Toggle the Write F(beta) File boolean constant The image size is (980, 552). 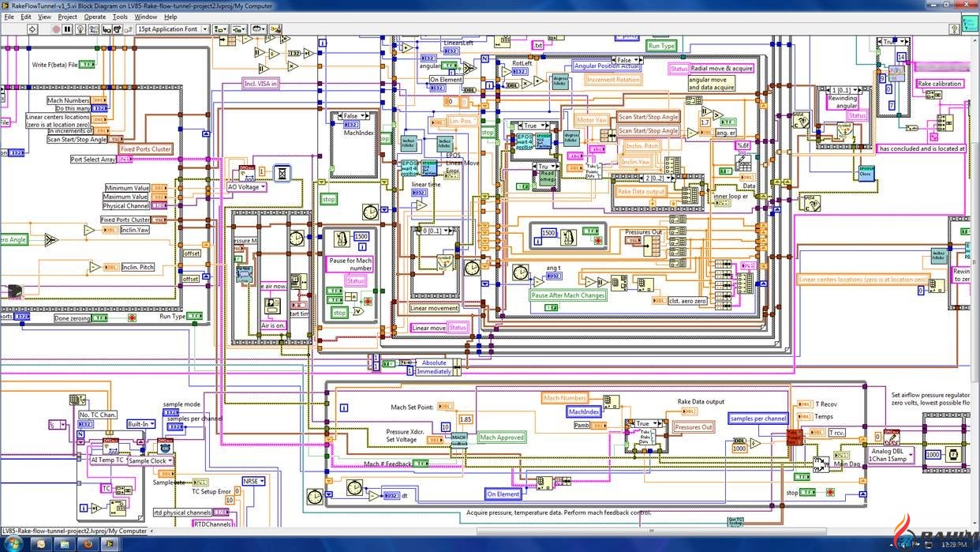pyautogui.click(x=88, y=65)
